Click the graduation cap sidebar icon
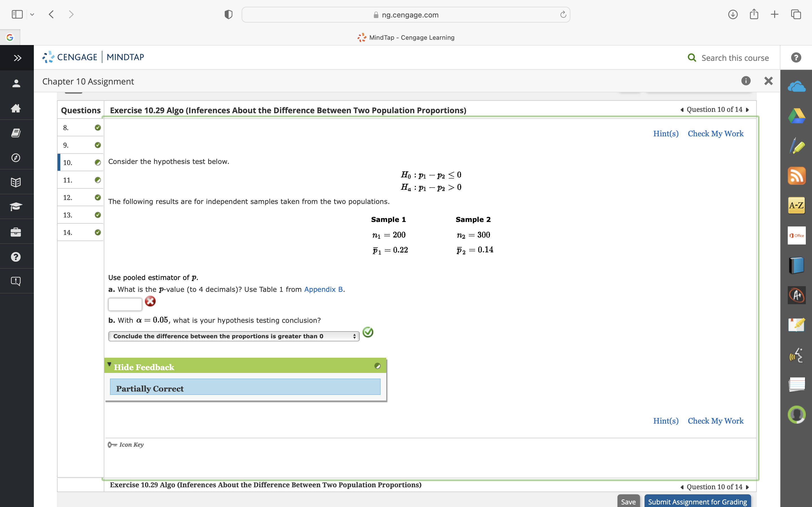Viewport: 812px width, 507px height. tap(16, 206)
